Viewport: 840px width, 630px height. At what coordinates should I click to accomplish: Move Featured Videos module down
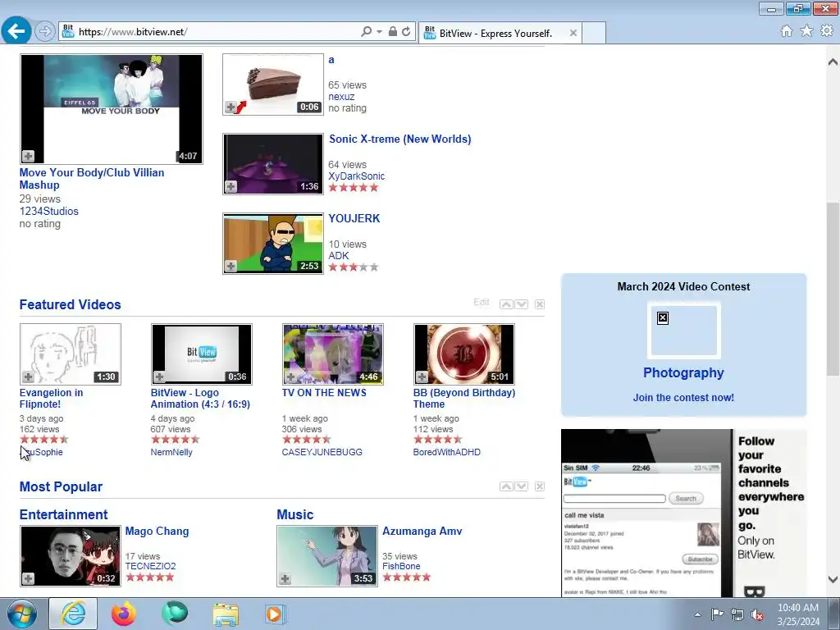[521, 304]
